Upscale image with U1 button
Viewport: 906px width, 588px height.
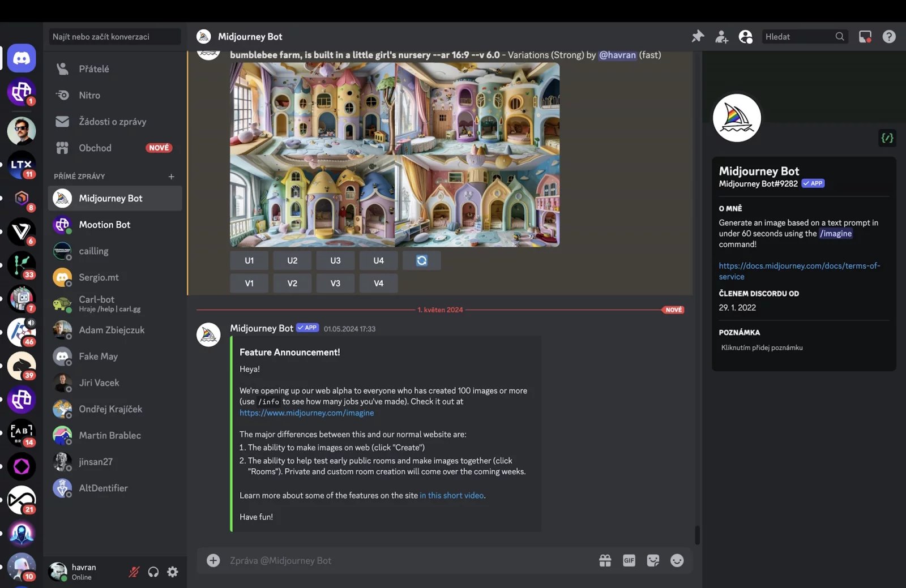pyautogui.click(x=249, y=261)
